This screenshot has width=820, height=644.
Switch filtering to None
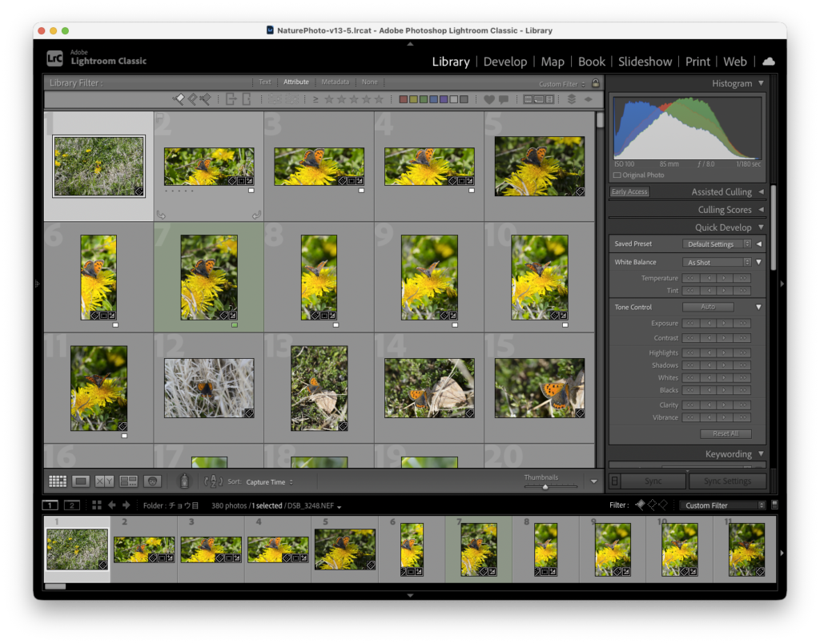370,81
